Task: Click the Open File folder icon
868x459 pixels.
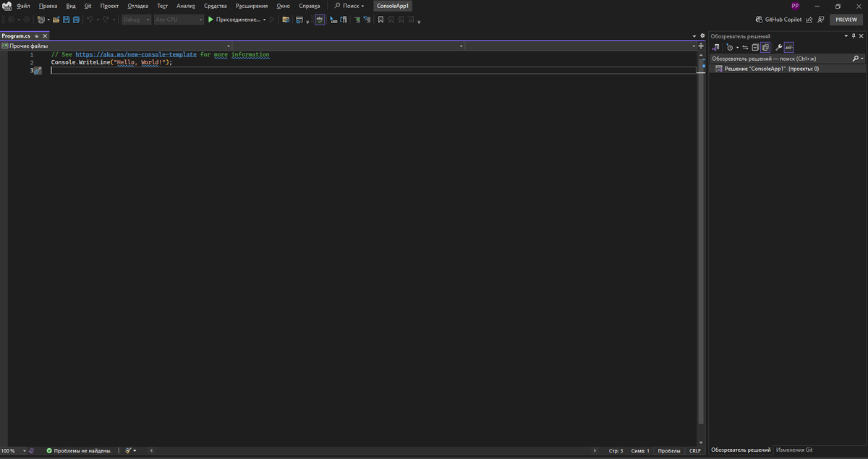Action: coord(56,20)
